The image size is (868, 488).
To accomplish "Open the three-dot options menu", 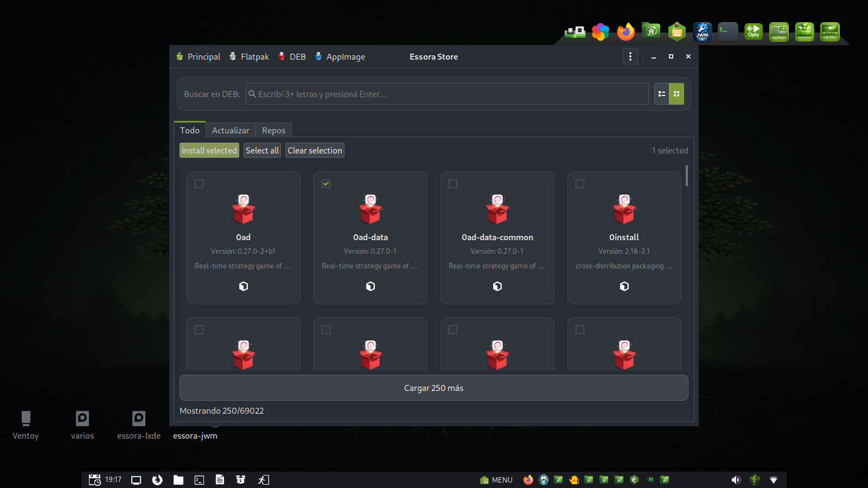I will click(630, 56).
